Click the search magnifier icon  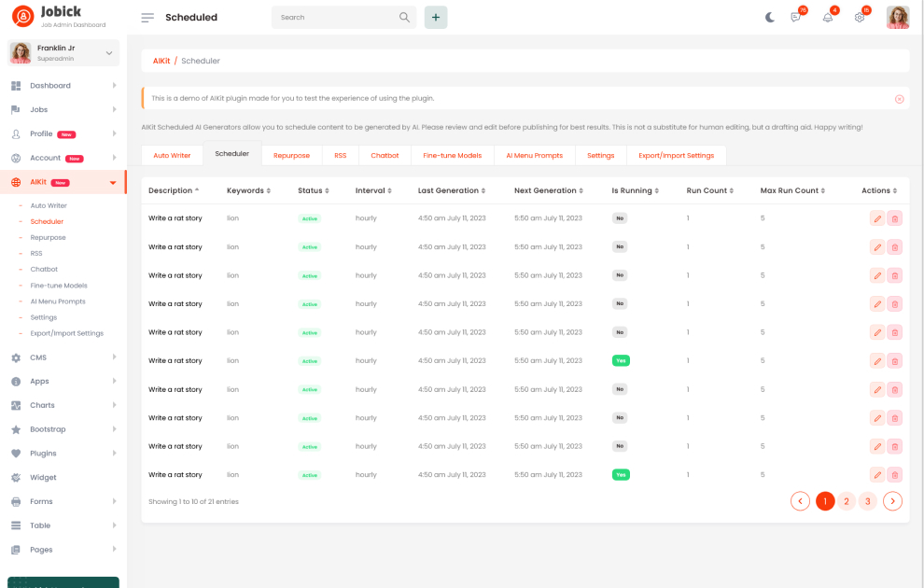404,17
